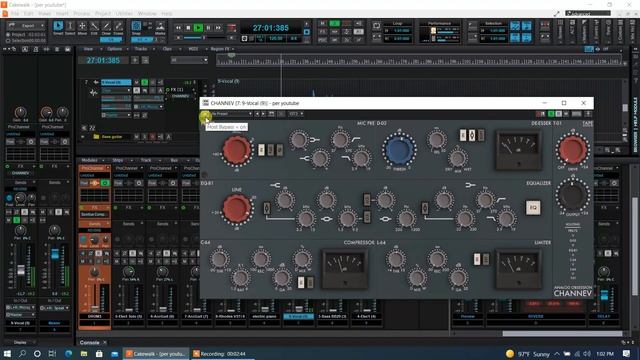The image size is (640, 360).
Task: Rewind transport to start
Action: click(x=178, y=28)
